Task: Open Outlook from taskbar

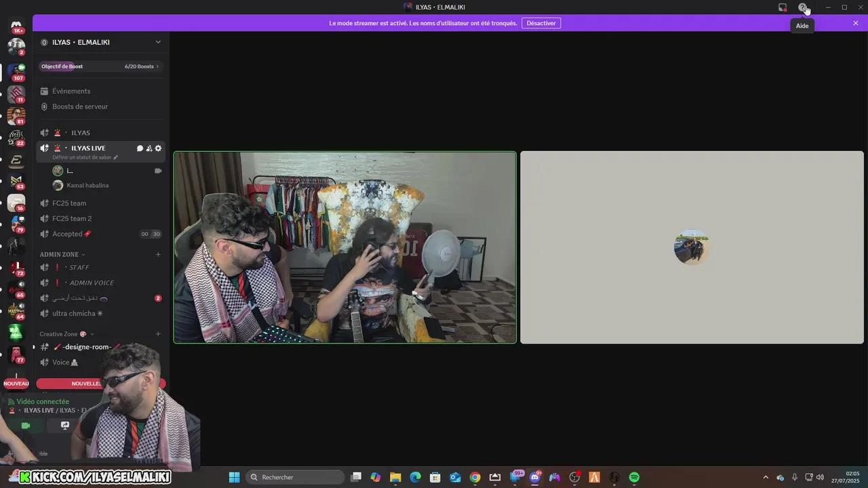Action: pos(455,477)
